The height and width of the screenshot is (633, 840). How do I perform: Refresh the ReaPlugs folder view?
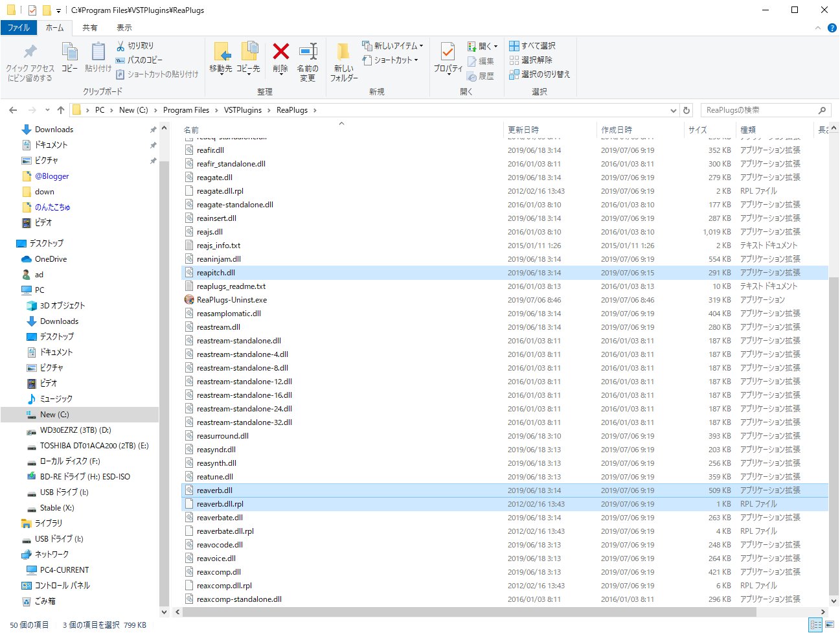(687, 110)
